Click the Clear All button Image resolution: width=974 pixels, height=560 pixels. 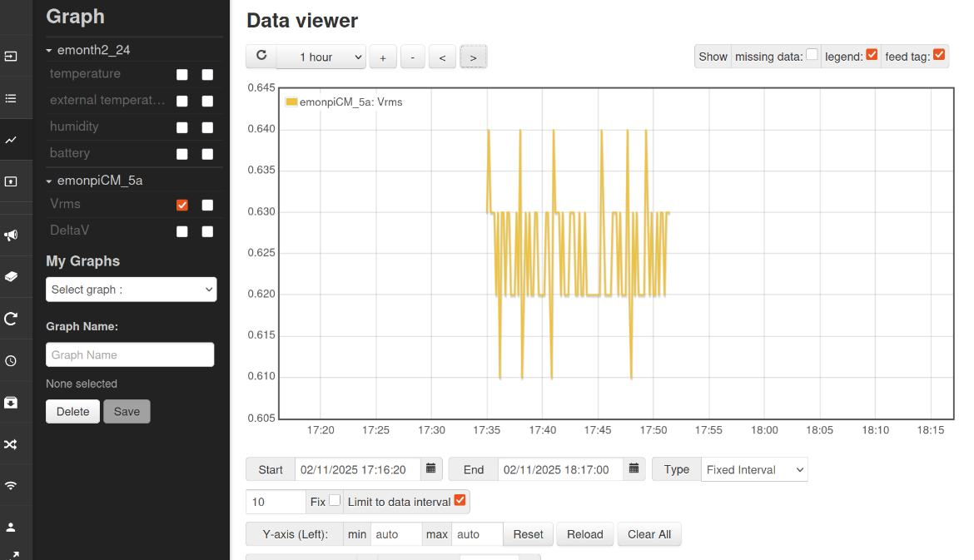[x=649, y=534]
